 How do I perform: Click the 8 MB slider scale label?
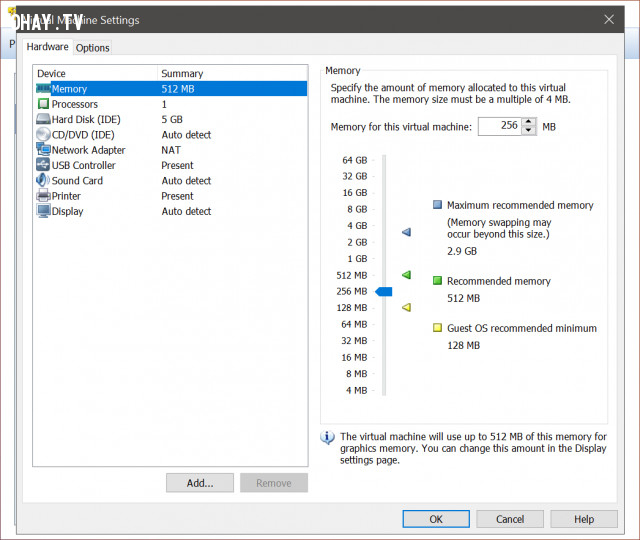[357, 373]
